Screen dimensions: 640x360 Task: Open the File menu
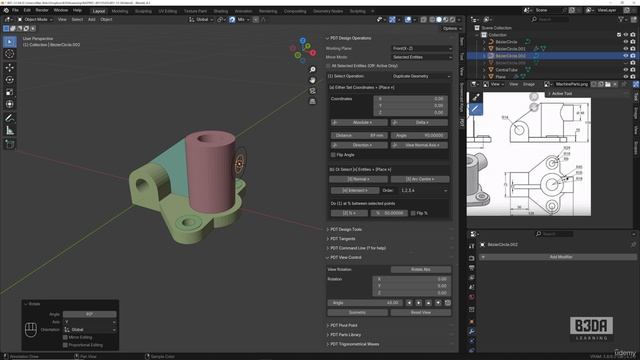(15, 10)
